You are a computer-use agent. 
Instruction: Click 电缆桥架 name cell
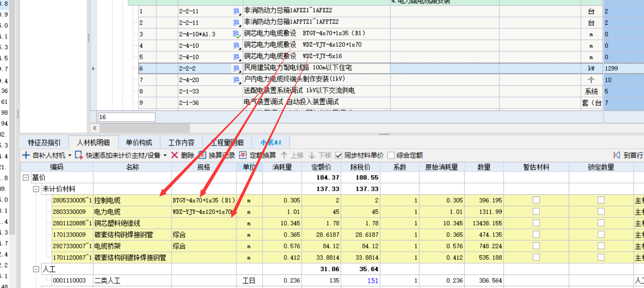pos(132,246)
